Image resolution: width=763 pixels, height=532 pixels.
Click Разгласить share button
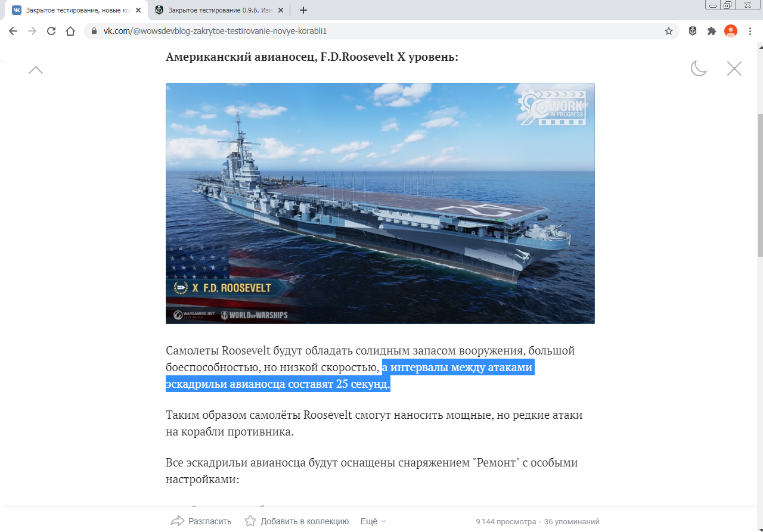(201, 521)
